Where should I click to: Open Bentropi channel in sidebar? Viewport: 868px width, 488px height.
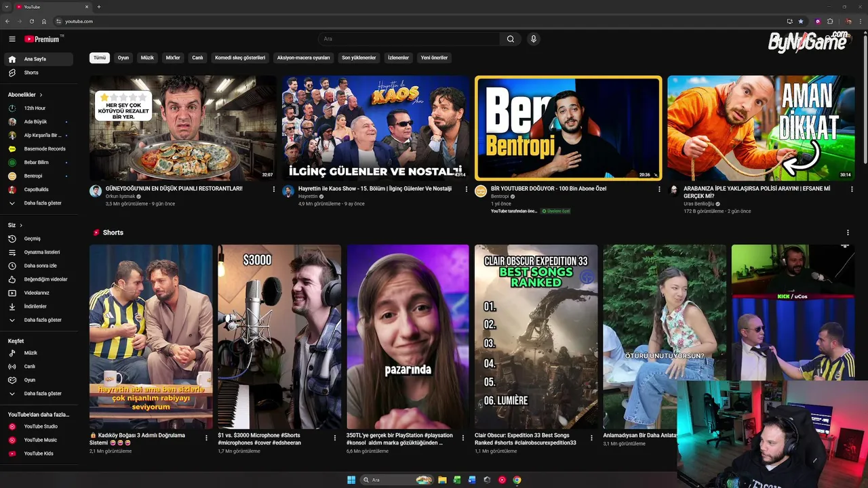38,176
